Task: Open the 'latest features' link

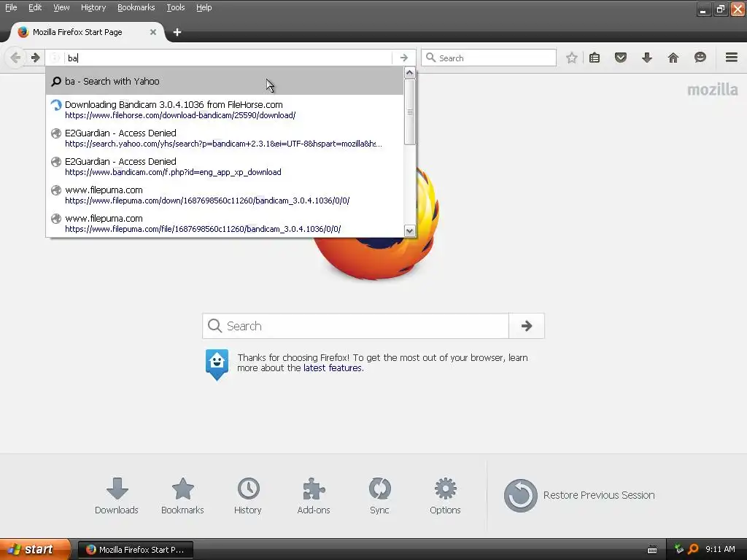Action: tap(333, 368)
